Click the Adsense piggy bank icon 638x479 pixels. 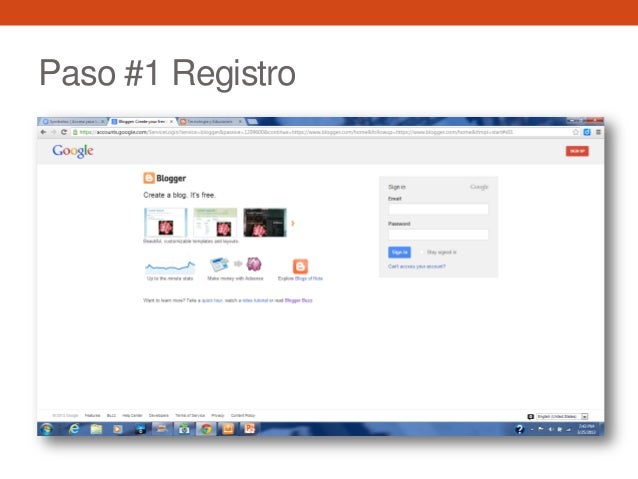pos(254,264)
